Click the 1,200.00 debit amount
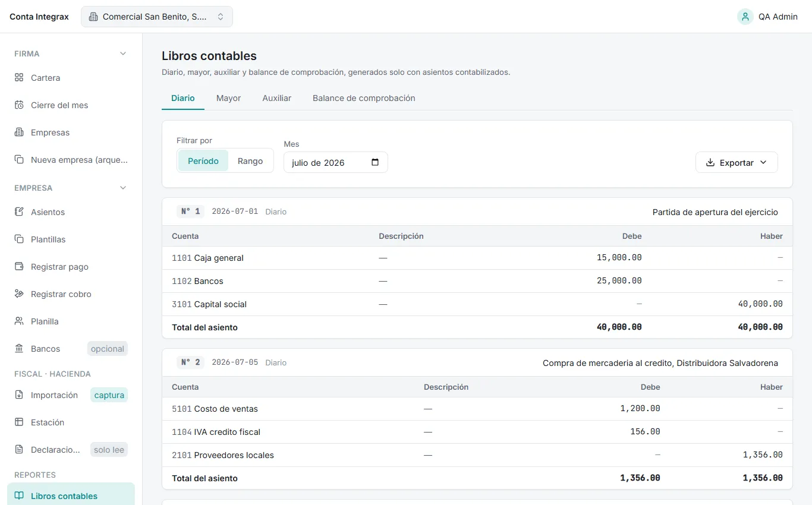The height and width of the screenshot is (505, 812). coord(640,409)
